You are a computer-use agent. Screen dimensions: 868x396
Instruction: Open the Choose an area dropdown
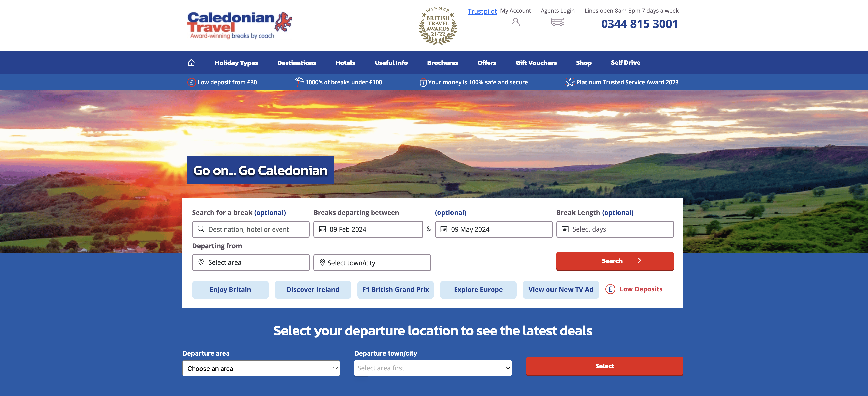point(261,368)
